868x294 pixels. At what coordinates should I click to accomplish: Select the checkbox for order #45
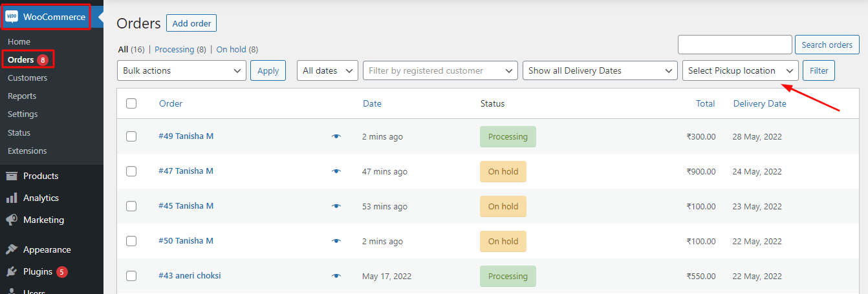tap(131, 206)
